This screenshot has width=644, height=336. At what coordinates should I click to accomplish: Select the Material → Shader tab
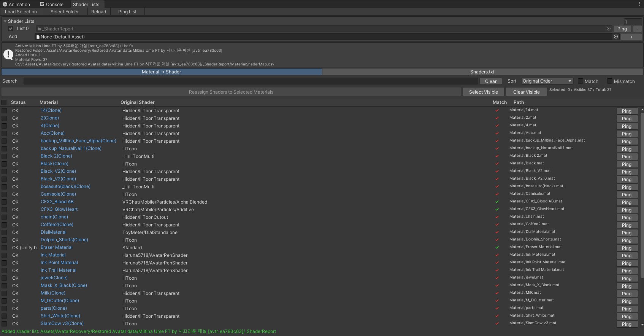point(162,72)
